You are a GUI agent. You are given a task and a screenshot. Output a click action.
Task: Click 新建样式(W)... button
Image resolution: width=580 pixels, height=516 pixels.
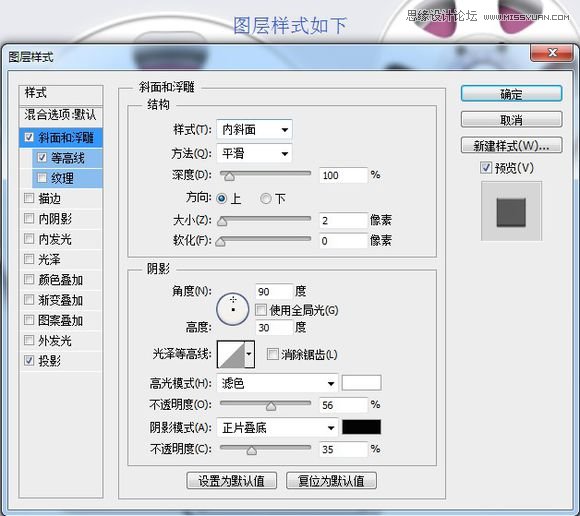[511, 145]
